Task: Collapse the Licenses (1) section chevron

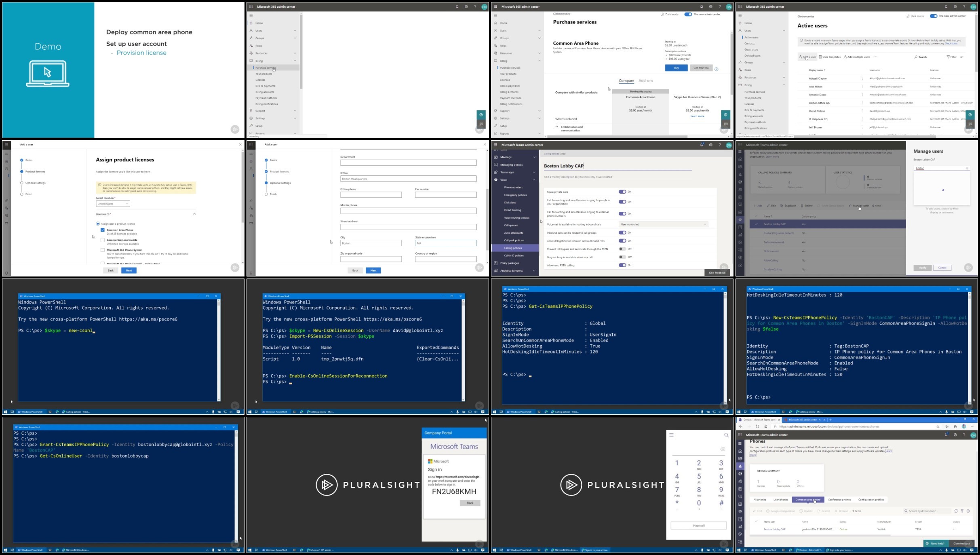Action: coord(194,214)
